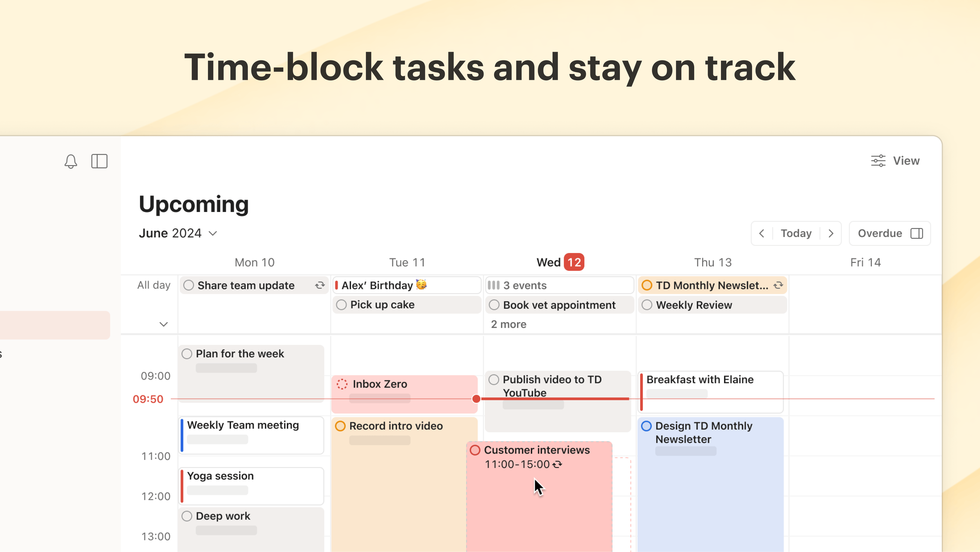The image size is (980, 552).
Task: Check off Book vet appointment
Action: point(494,305)
